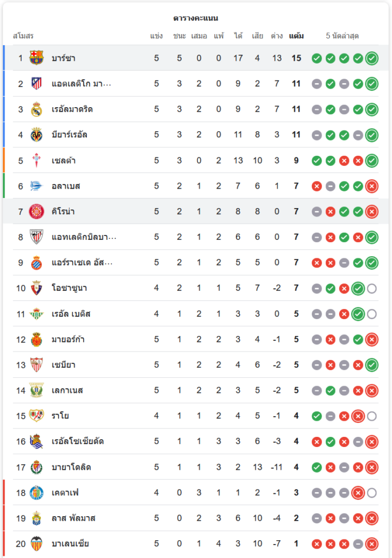Viewport: 392px width, 558px height.
Task: Open the บาร์ซา team name link
Action: coord(64,58)
